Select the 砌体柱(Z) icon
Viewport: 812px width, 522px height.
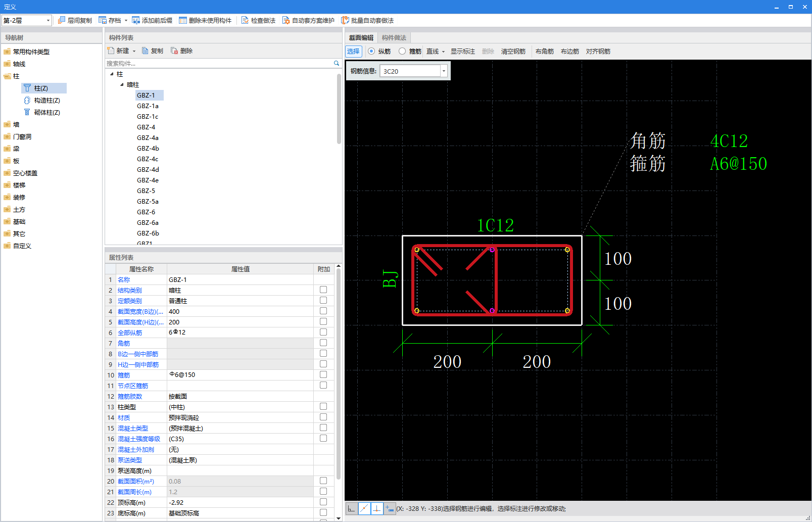point(27,112)
